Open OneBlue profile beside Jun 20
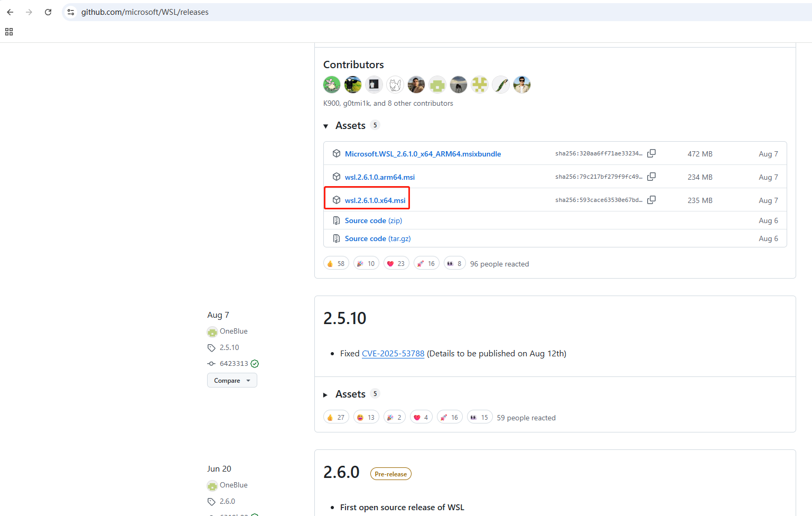The width and height of the screenshot is (812, 516). tap(234, 485)
